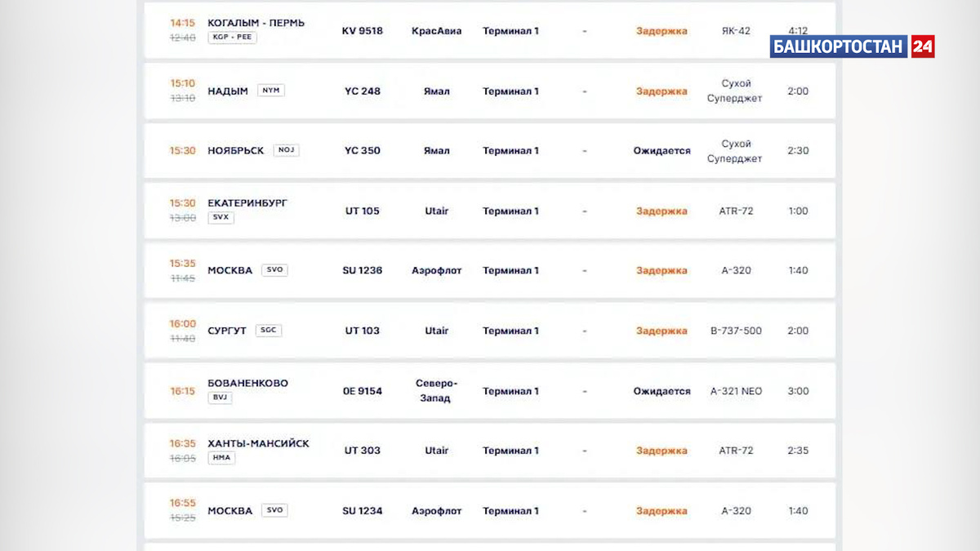Click the SGC badge for the Сургут flight

269,330
